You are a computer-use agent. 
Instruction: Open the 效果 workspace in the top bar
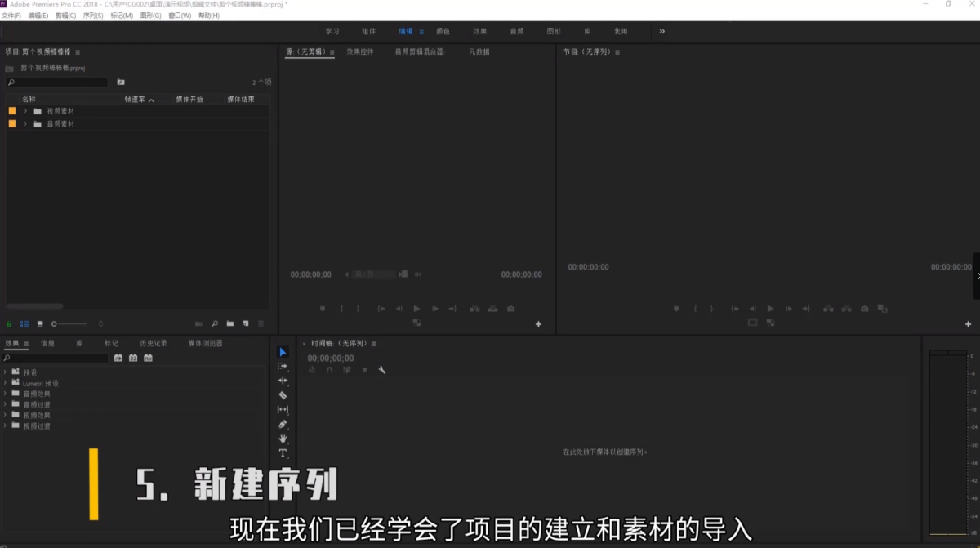tap(479, 32)
